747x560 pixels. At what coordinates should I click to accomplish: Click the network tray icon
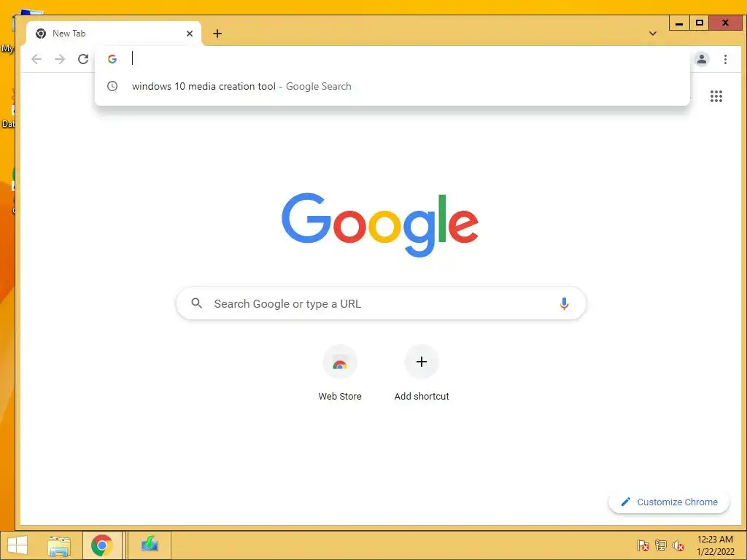pos(660,545)
